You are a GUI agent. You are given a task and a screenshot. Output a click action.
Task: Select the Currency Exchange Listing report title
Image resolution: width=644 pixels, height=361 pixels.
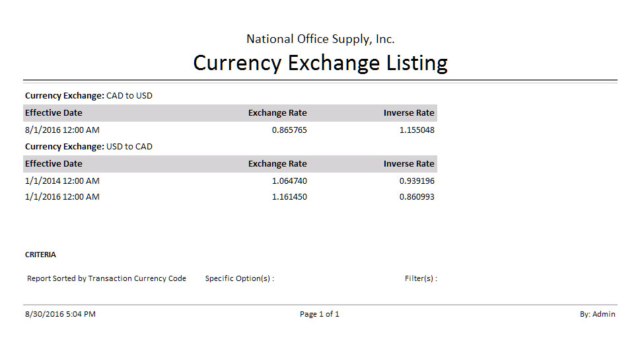[320, 63]
